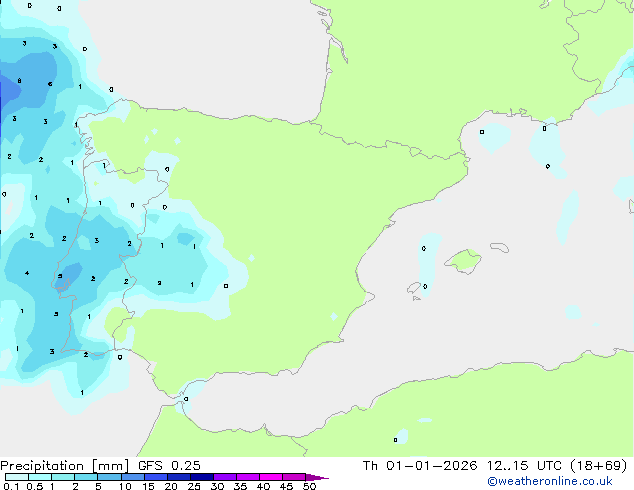
Task: Click the 'Precipitation [mm]' title text
Action: [65, 466]
